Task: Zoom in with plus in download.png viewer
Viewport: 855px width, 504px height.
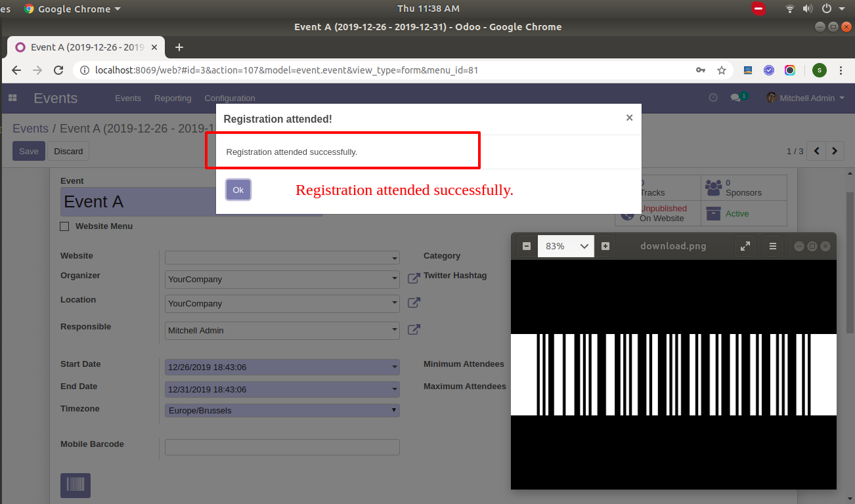Action: coord(605,246)
